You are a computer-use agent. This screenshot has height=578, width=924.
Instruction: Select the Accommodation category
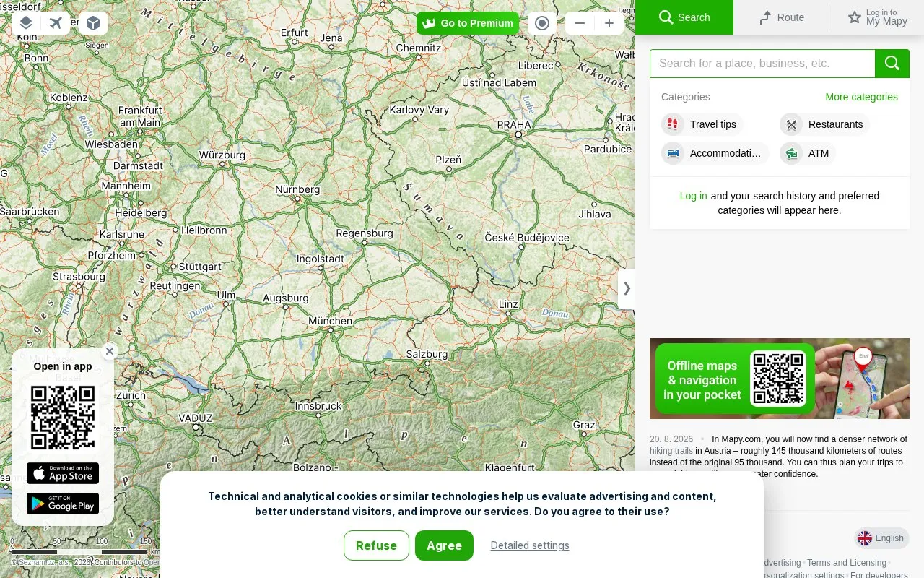coord(715,153)
